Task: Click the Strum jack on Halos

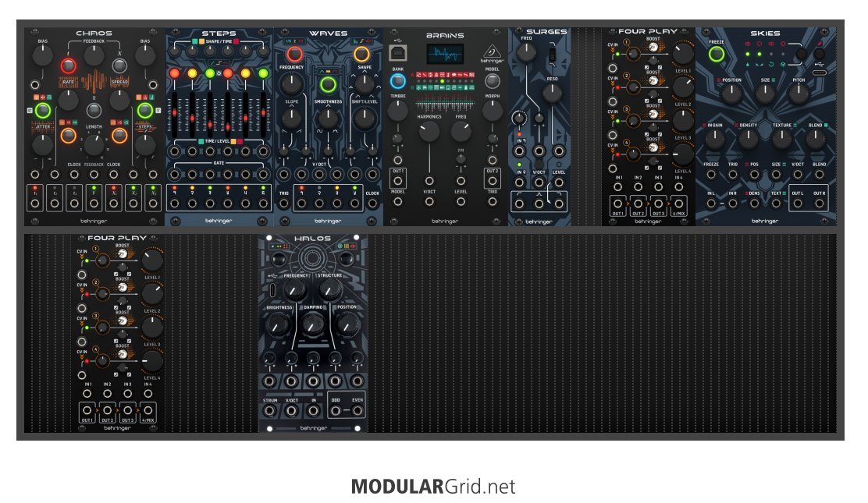Action: pos(269,411)
